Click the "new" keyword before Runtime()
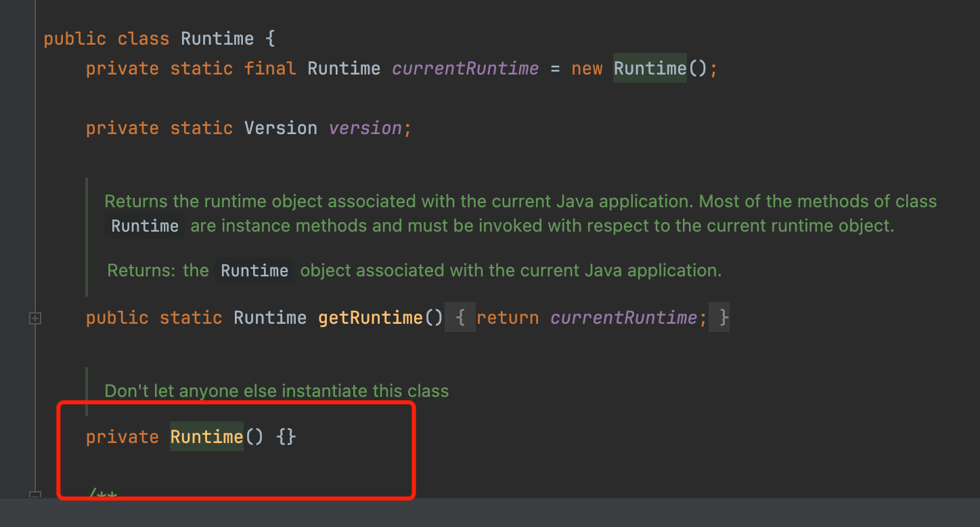 [587, 68]
